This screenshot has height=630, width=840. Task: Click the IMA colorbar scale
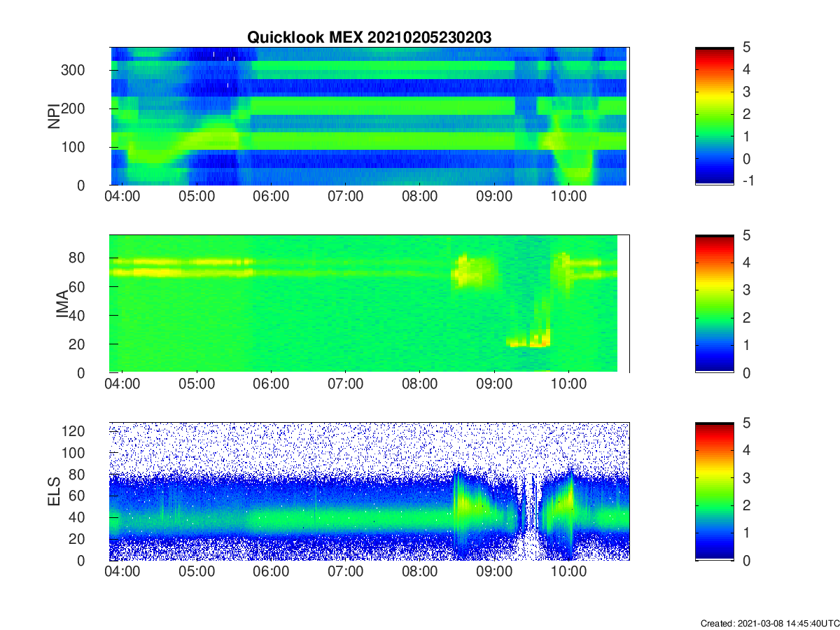[714, 304]
